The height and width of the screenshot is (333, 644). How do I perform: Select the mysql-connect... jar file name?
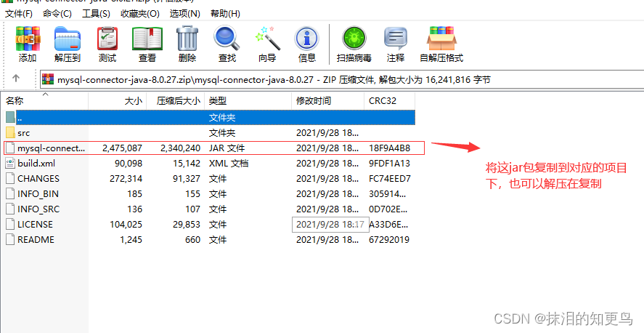51,148
